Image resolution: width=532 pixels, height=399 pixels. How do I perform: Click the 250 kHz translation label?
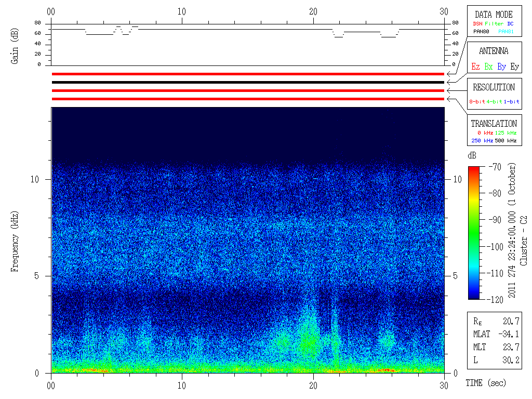pyautogui.click(x=481, y=141)
